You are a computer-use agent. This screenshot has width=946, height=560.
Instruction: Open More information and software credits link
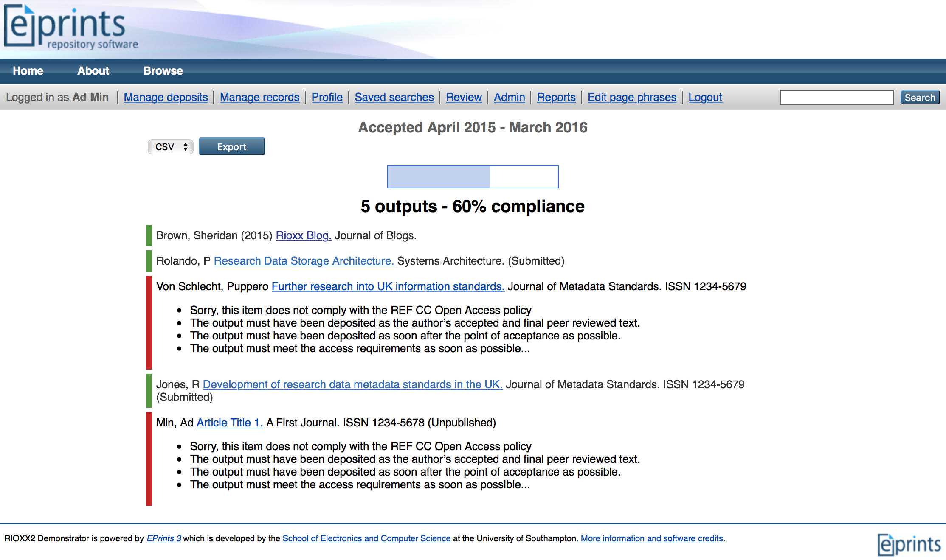pyautogui.click(x=652, y=538)
